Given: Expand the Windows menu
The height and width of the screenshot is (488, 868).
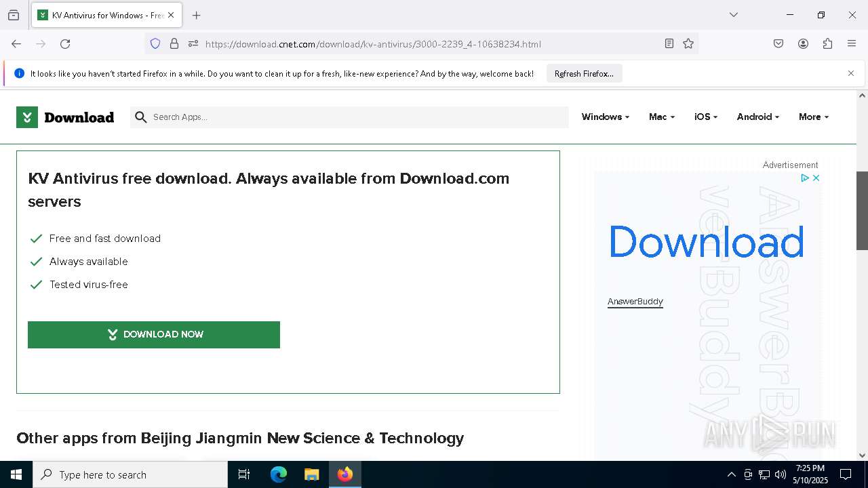Looking at the screenshot, I should pyautogui.click(x=606, y=117).
